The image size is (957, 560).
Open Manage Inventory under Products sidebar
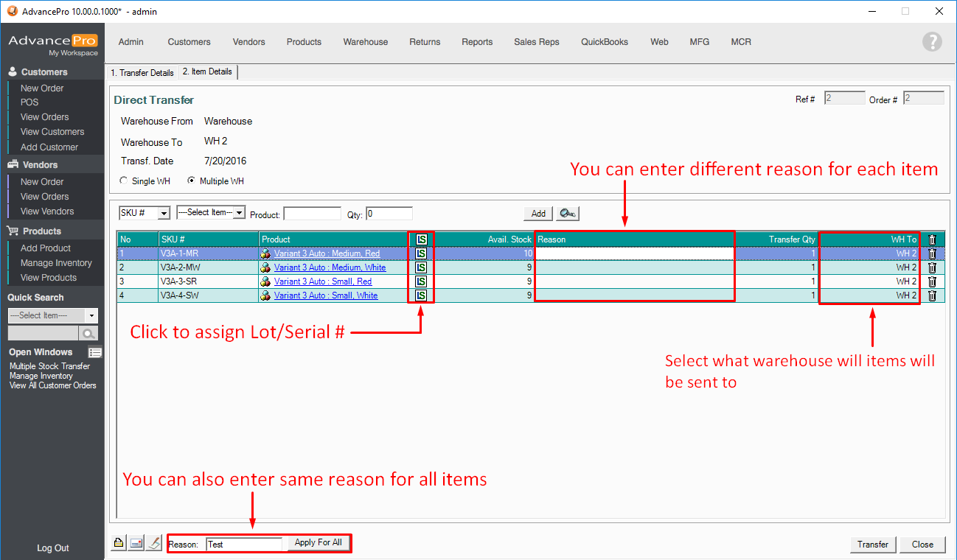pos(56,263)
